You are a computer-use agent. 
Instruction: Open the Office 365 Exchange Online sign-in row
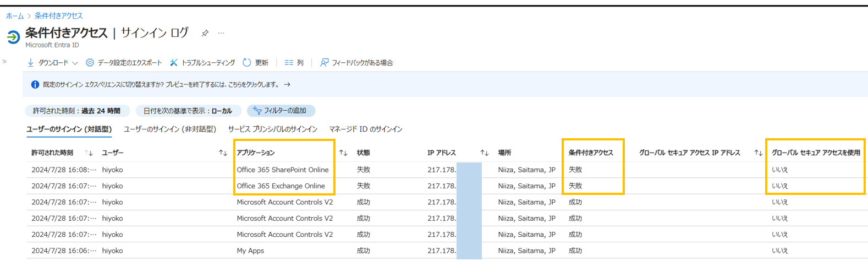tap(447, 186)
